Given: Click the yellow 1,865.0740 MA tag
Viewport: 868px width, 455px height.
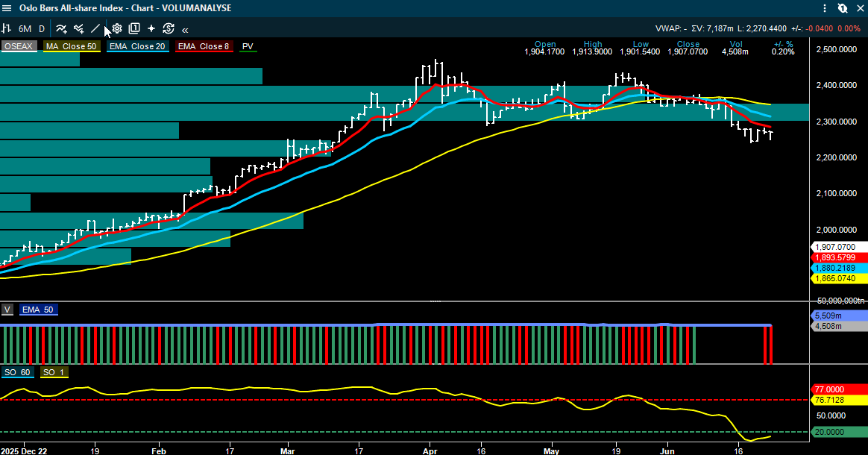Looking at the screenshot, I should pyautogui.click(x=839, y=278).
